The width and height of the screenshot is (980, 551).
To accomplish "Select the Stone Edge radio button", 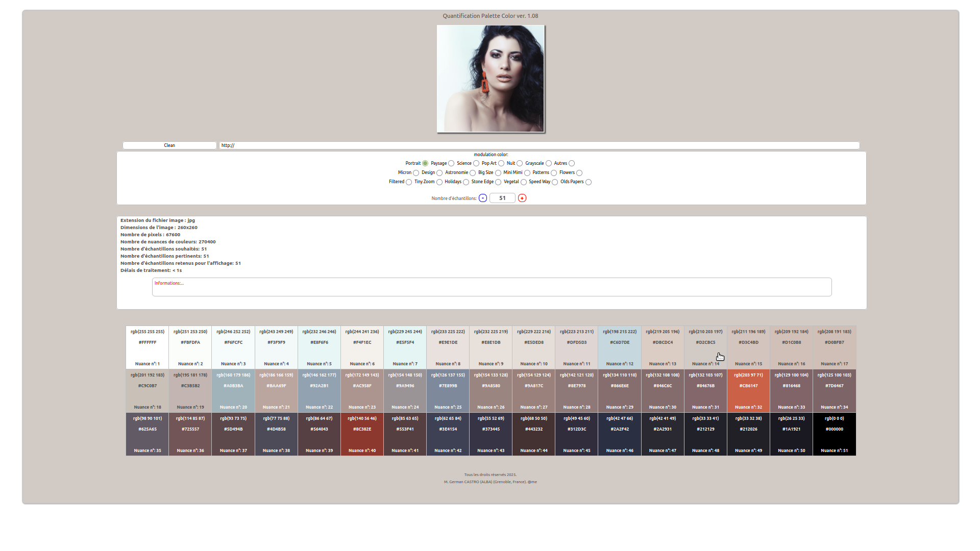I will pyautogui.click(x=498, y=182).
